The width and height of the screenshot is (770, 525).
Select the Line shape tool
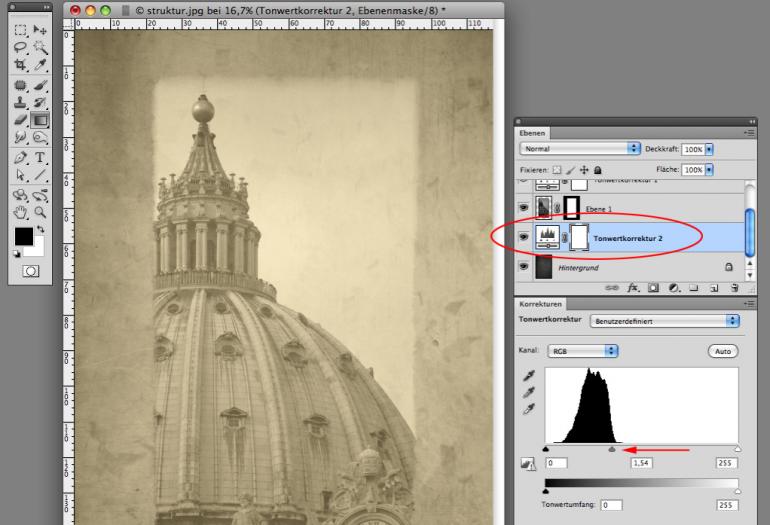[40, 174]
